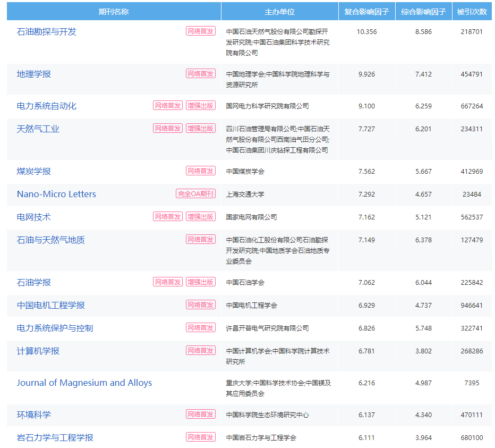Select sponsor text 中国石油学会
This screenshot has width=495, height=448.
[245, 282]
